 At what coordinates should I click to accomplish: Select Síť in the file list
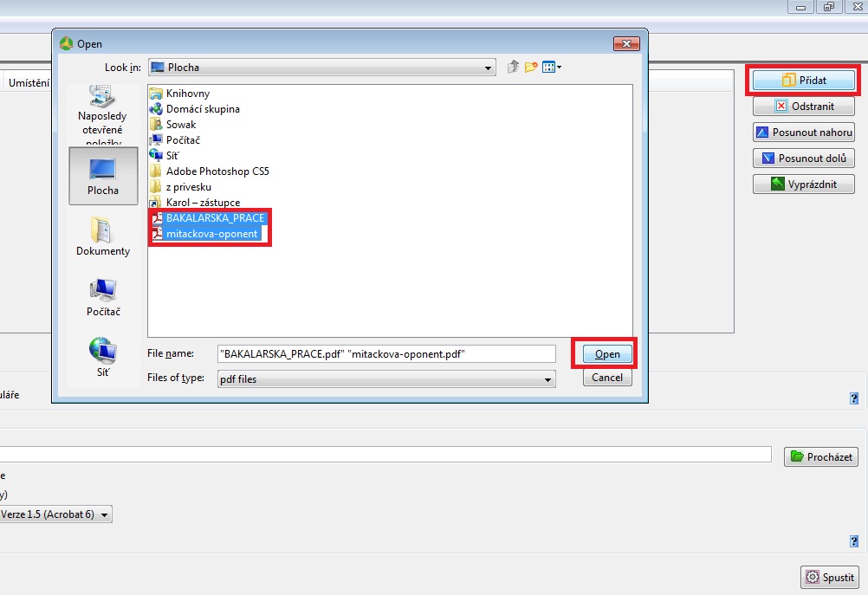pos(165,156)
